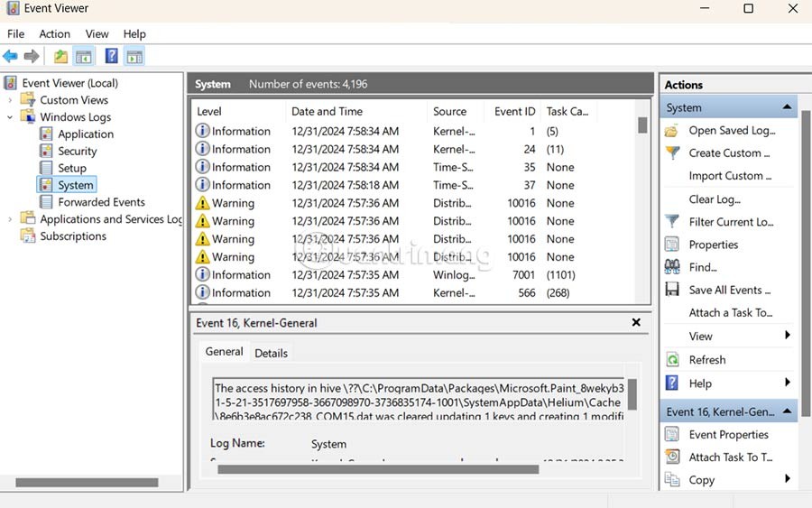Click the Help question mark icon in Actions
This screenshot has height=508, width=812.
pyautogui.click(x=672, y=383)
